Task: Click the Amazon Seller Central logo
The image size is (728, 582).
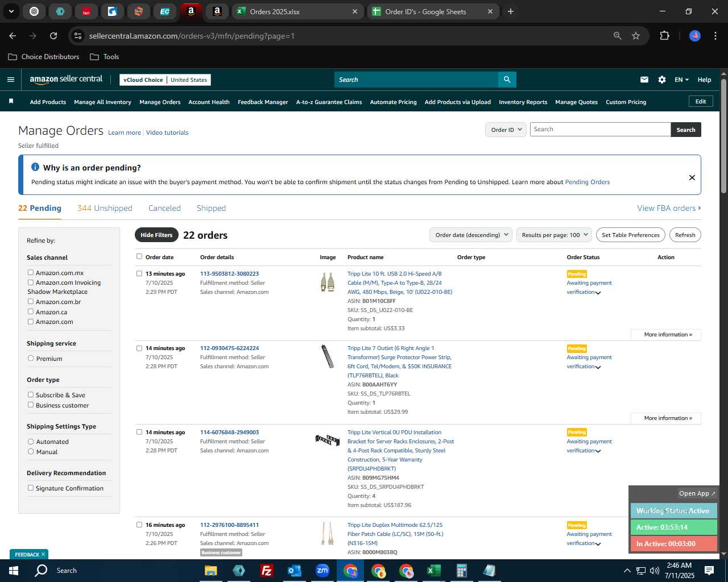Action: tap(66, 80)
